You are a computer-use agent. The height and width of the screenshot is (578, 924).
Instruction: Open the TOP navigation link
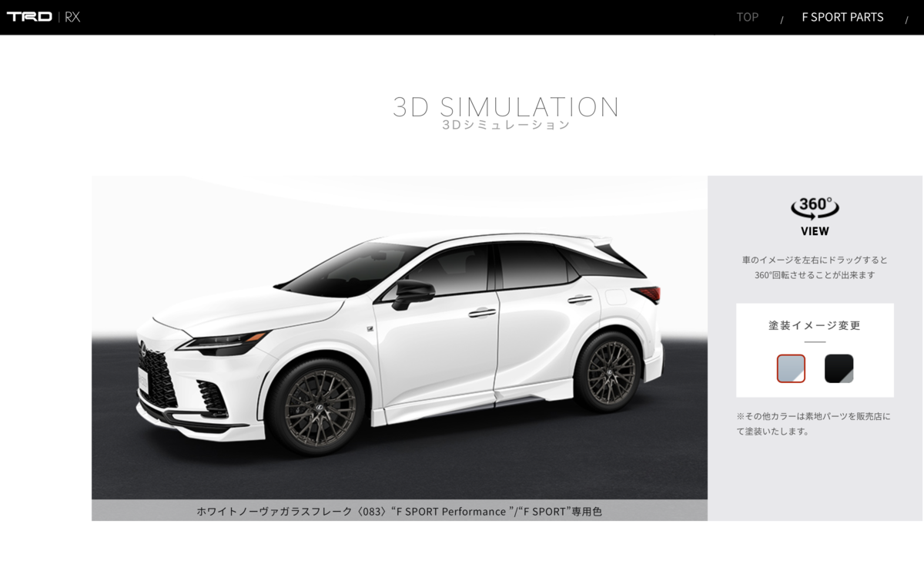coord(747,17)
